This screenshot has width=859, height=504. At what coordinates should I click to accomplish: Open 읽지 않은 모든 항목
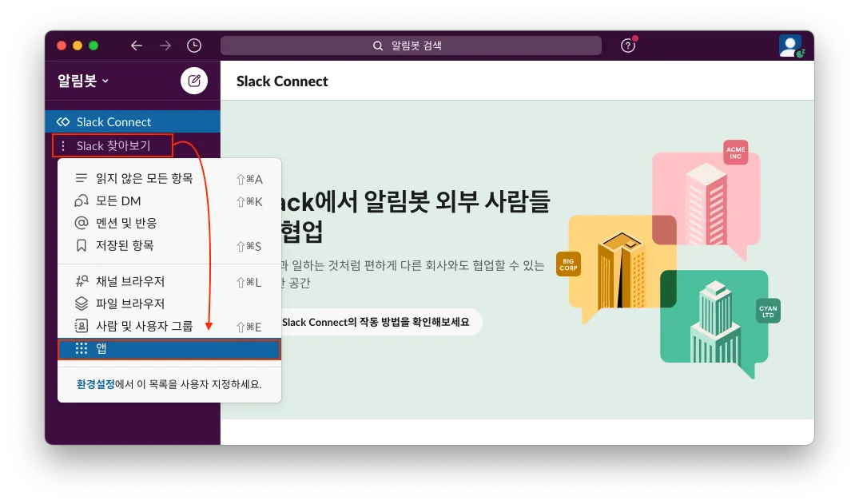[169, 179]
